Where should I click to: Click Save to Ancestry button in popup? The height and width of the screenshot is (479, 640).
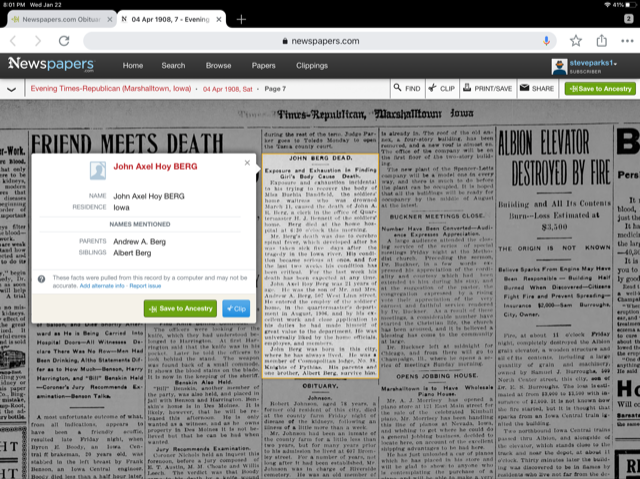pyautogui.click(x=180, y=308)
